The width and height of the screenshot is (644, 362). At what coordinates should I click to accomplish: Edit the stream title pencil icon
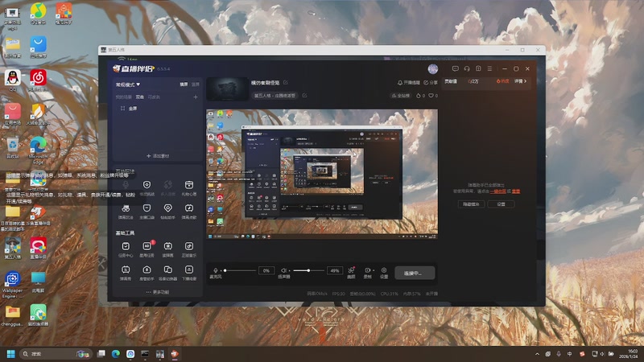286,83
